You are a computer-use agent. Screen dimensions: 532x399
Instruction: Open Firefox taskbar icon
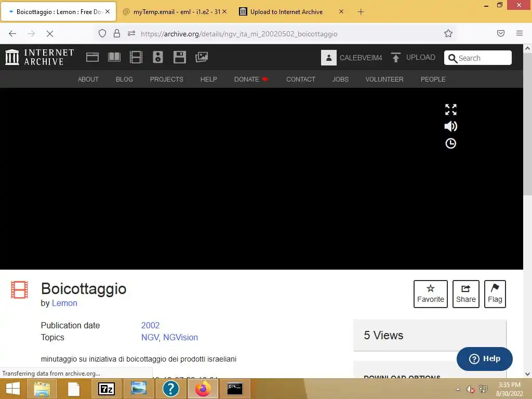tap(203, 389)
